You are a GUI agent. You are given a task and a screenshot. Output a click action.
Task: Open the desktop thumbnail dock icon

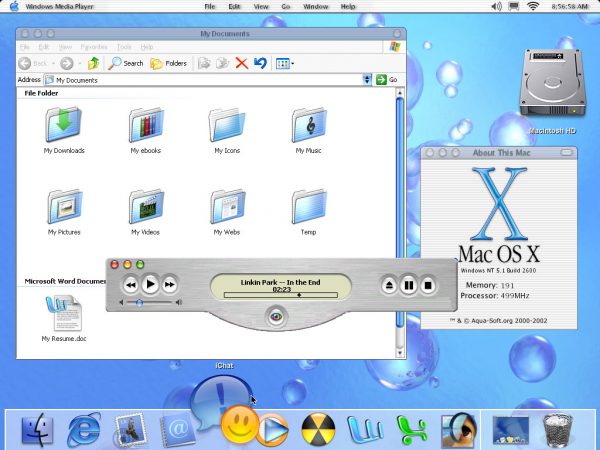[510, 431]
